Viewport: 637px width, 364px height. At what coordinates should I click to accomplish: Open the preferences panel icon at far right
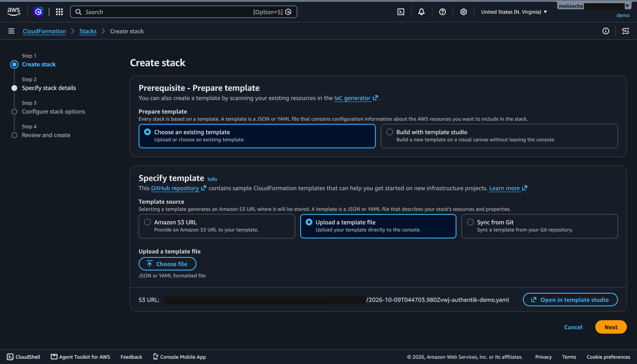pos(625,31)
